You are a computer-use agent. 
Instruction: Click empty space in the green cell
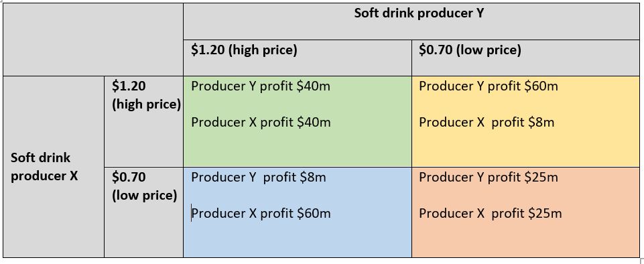tap(298, 150)
